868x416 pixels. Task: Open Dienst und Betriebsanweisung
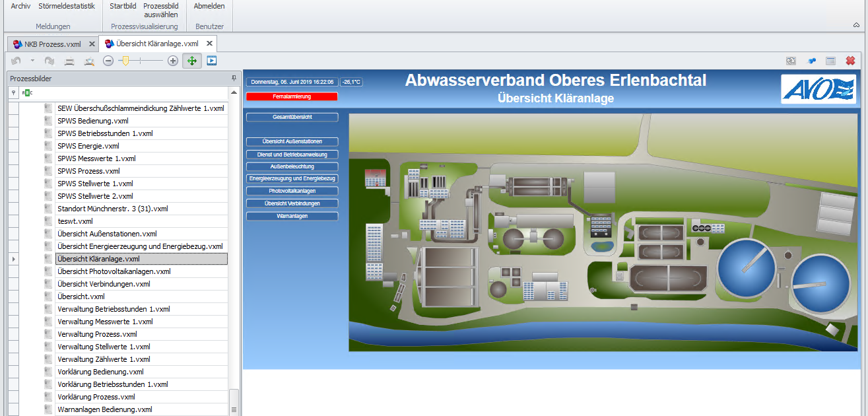click(292, 154)
